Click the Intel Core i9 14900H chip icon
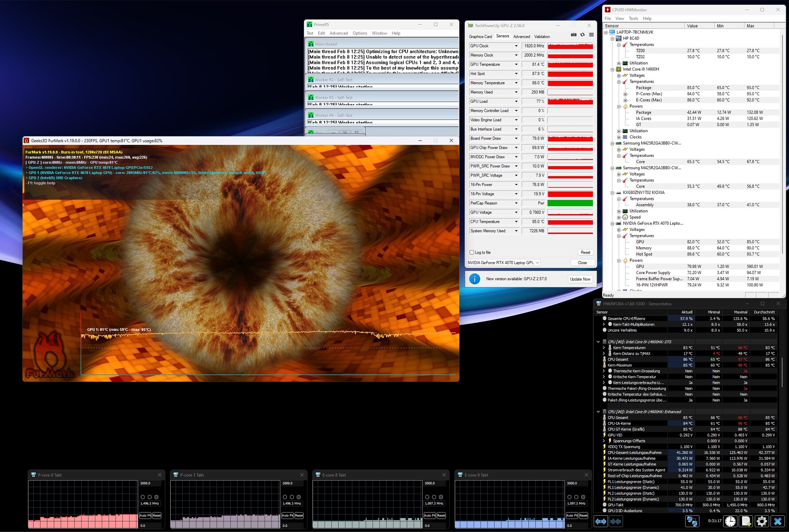 point(619,69)
